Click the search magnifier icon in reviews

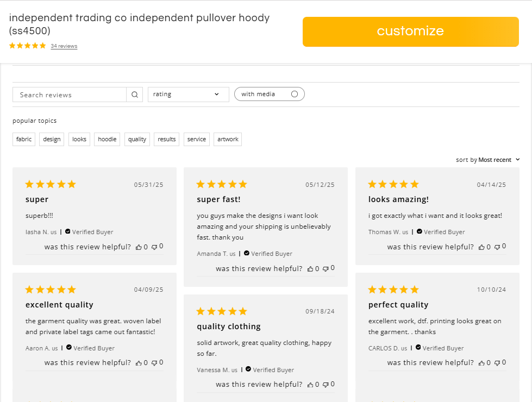click(x=135, y=95)
